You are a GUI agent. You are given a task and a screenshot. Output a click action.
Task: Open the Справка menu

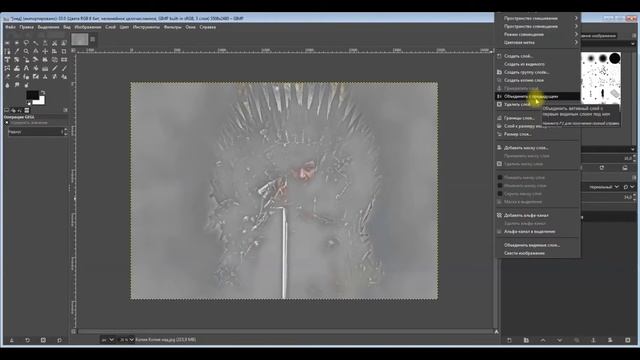[x=208, y=27]
